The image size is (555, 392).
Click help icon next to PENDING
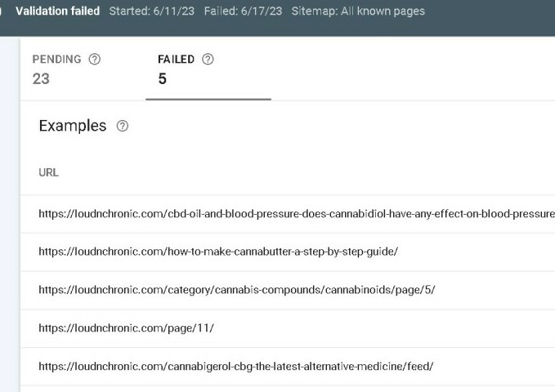coord(95,60)
